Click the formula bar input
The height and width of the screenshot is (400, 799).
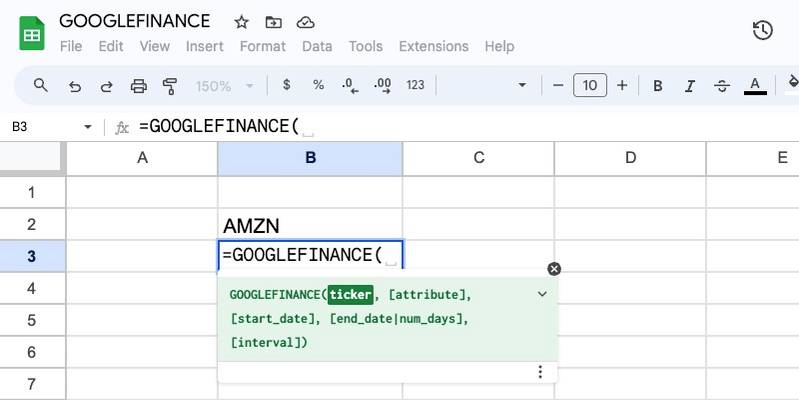click(466, 126)
